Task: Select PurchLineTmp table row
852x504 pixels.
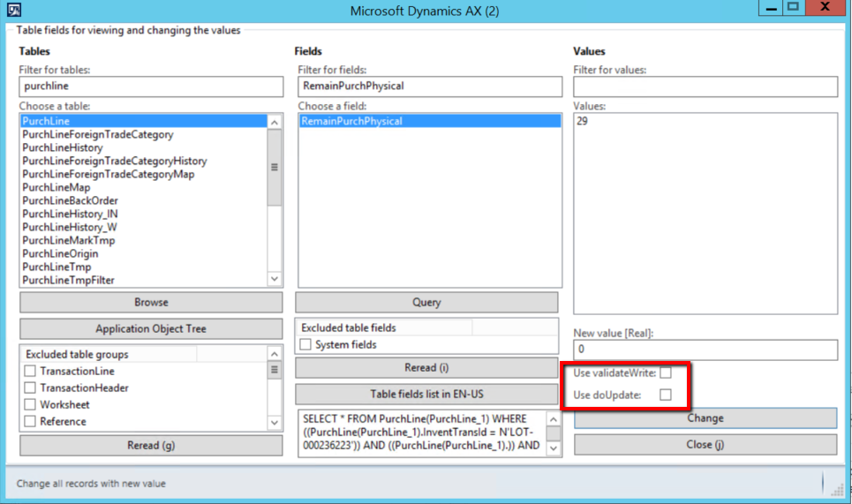Action: click(144, 267)
